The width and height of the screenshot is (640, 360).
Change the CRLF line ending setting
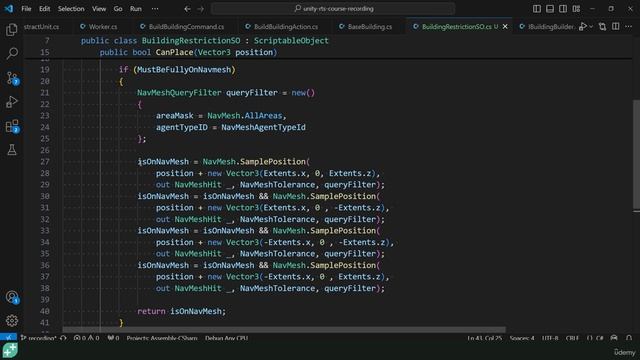tap(572, 338)
